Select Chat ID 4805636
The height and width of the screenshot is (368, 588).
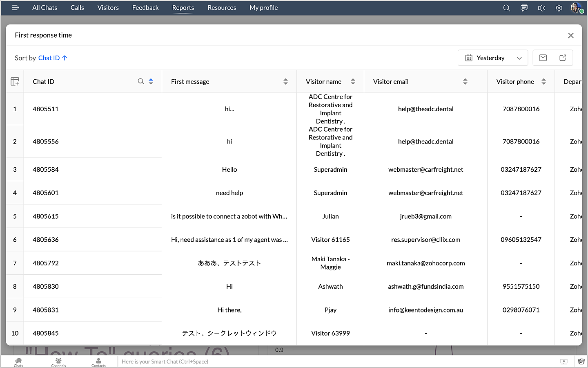pos(46,240)
